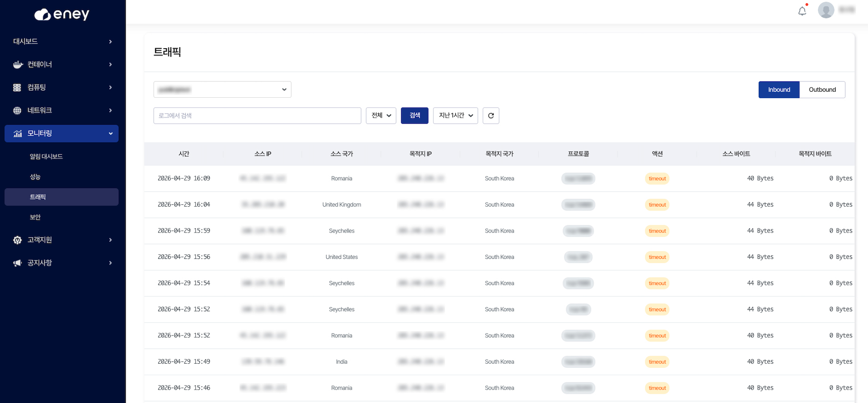
Task: Click the 고객지원 support icon
Action: click(17, 240)
